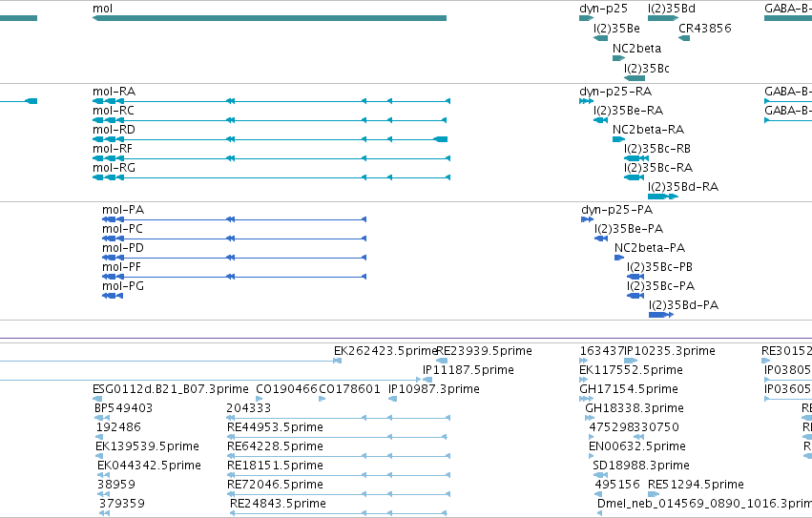812x518 pixels.
Task: Select the RE23939.5prime EST label
Action: (484, 352)
